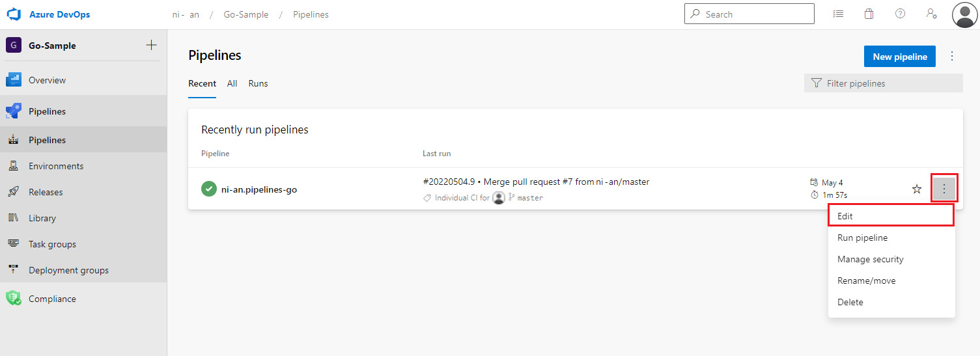Click the Azure DevOps logo icon
Viewport: 980px width, 356px height.
pos(14,14)
